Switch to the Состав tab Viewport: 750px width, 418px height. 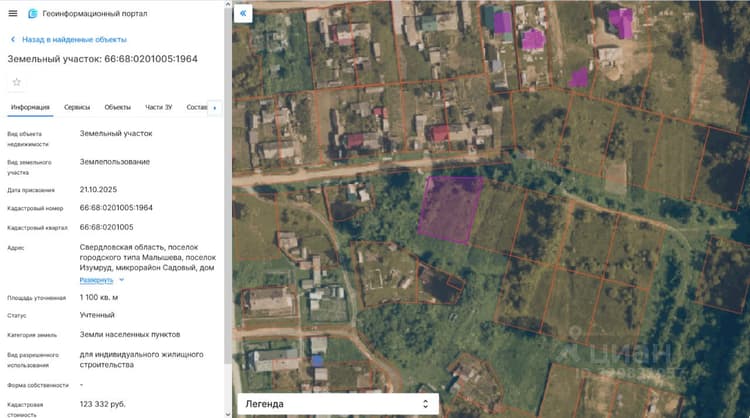197,107
